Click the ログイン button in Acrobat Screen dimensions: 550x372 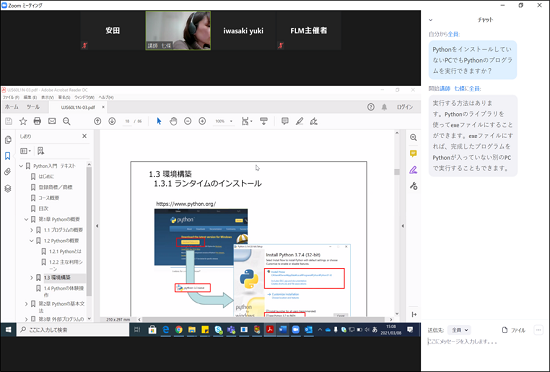click(404, 107)
